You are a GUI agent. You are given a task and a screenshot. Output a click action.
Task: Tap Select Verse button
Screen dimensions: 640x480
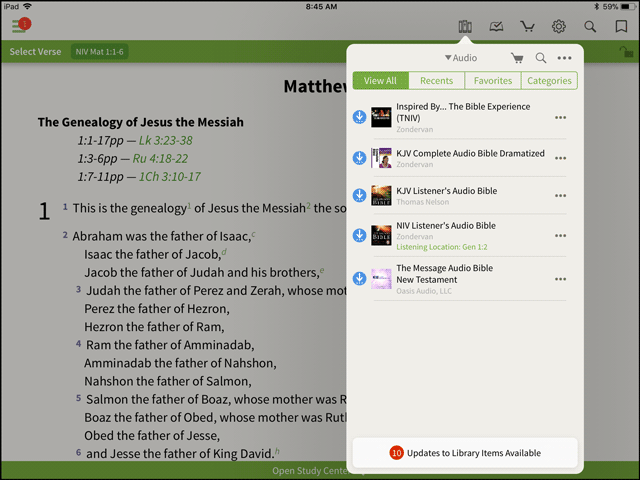coord(36,52)
